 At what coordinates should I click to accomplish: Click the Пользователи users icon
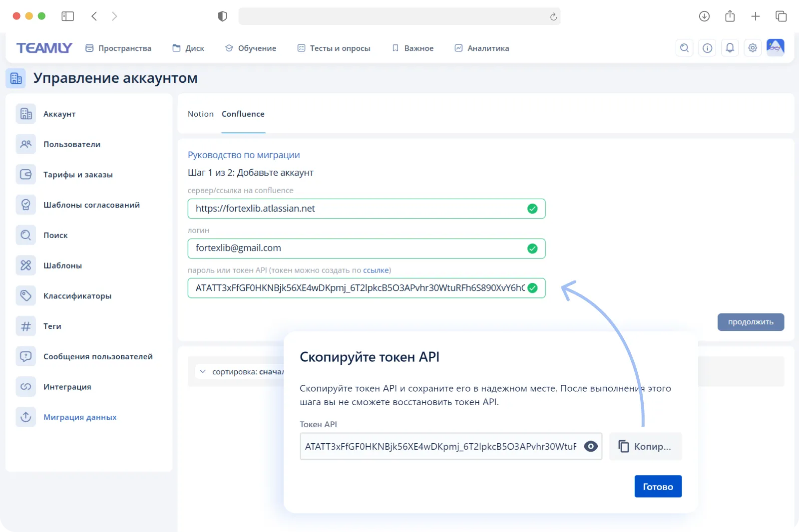[26, 144]
